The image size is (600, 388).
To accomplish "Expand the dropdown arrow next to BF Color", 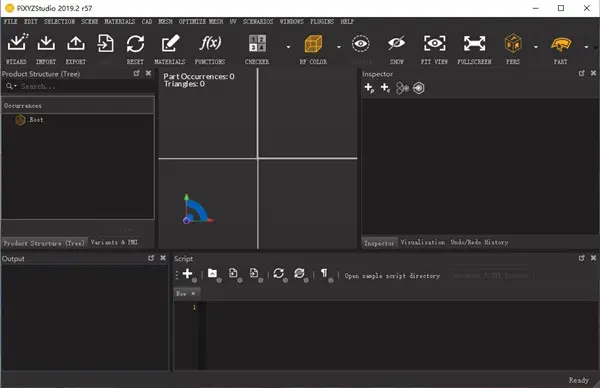I will 339,47.
